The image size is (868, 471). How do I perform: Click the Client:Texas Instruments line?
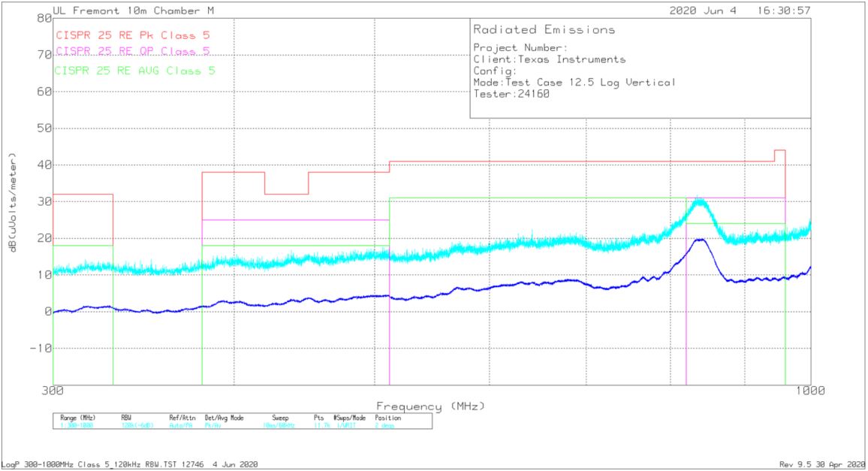(x=549, y=59)
